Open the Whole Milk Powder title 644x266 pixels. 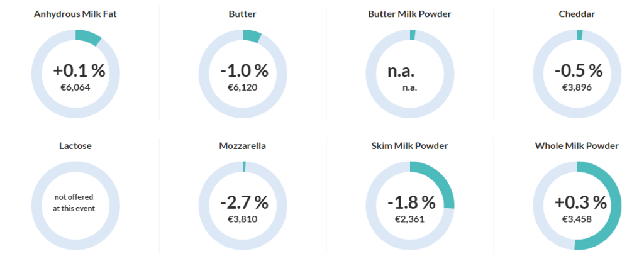click(577, 146)
